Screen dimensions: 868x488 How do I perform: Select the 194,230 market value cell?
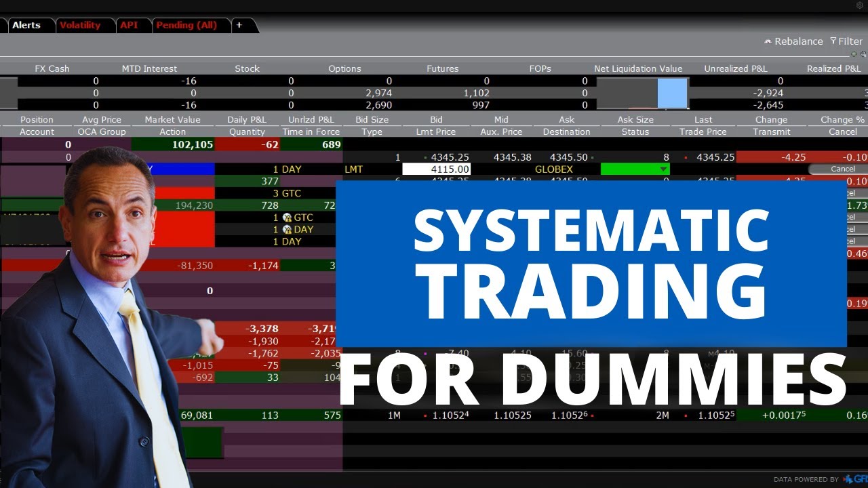coord(194,205)
